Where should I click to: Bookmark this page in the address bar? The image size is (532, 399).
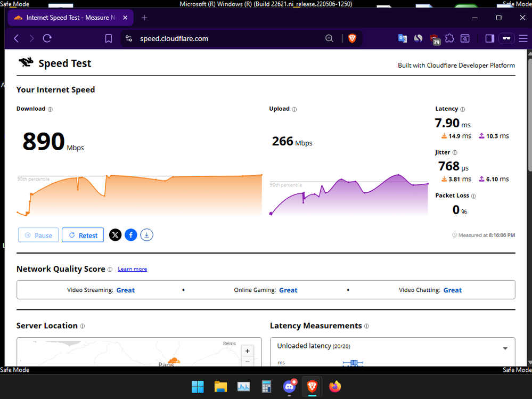[x=109, y=38]
